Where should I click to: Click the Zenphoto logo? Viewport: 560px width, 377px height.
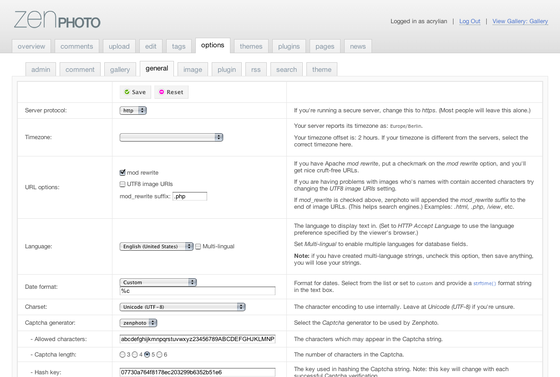[57, 20]
